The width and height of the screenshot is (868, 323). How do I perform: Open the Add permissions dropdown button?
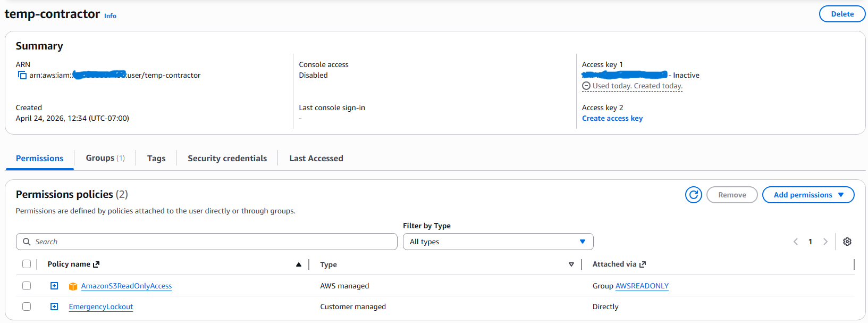tap(808, 195)
